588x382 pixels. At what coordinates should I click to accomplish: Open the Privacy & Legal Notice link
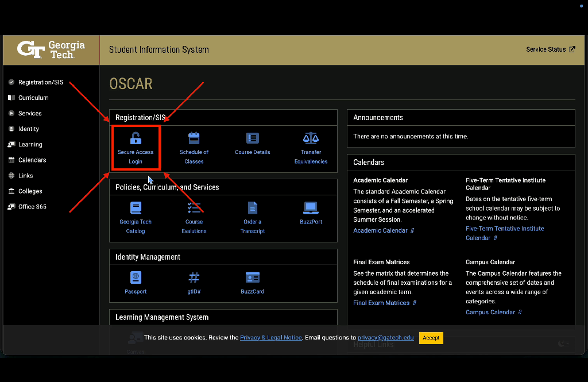(271, 337)
